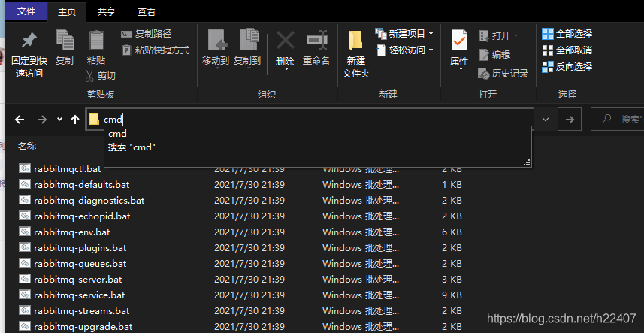Image resolution: width=644 pixels, height=333 pixels.
Task: Open History (历史记录) command
Action: [x=503, y=74]
